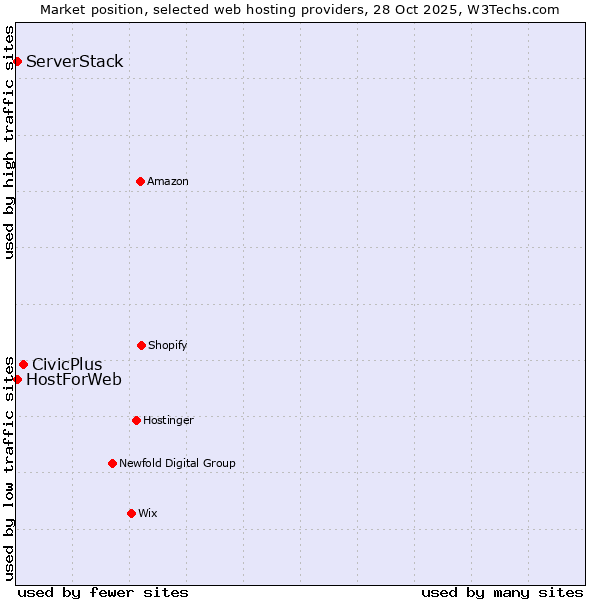Click the 'used by many sites' axis label
Viewport: 600px width, 600px height.
pos(502,592)
